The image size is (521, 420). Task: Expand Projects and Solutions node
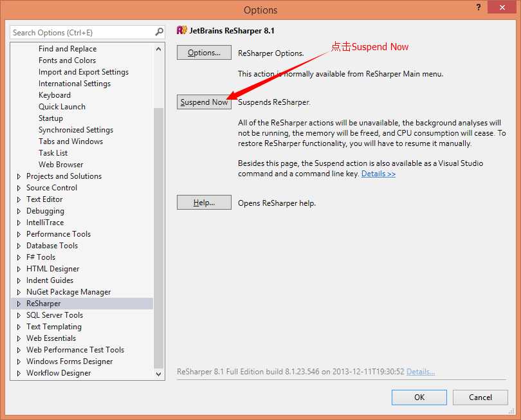(19, 176)
